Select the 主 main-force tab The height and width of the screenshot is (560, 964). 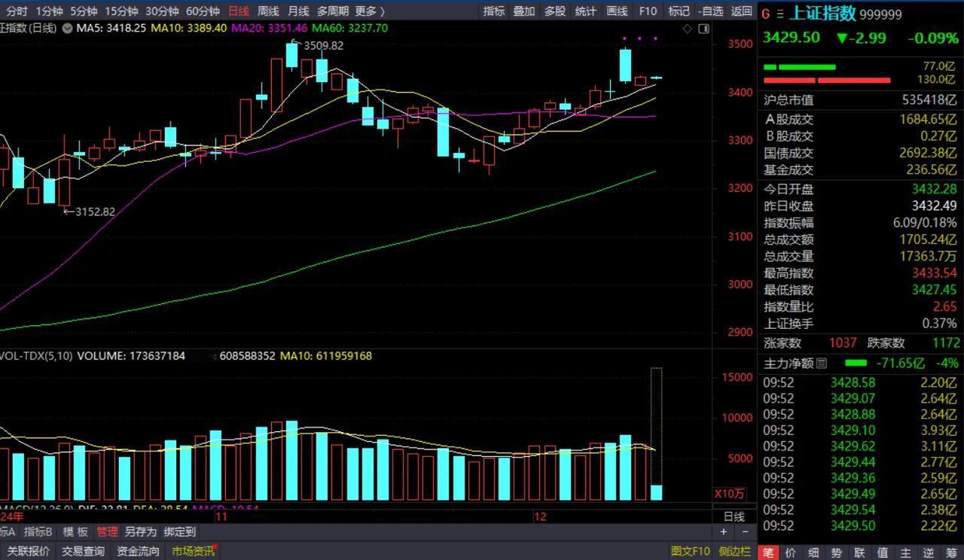click(906, 552)
